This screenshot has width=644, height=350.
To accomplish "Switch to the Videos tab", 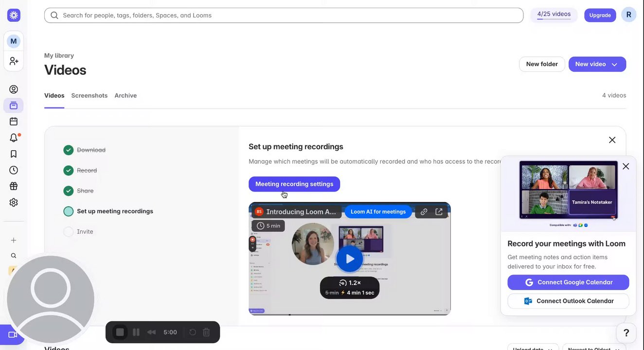I will pos(54,95).
